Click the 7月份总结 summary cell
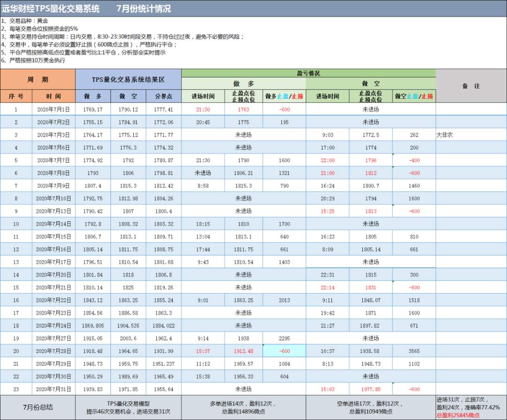This screenshot has width=507, height=420. [x=38, y=407]
